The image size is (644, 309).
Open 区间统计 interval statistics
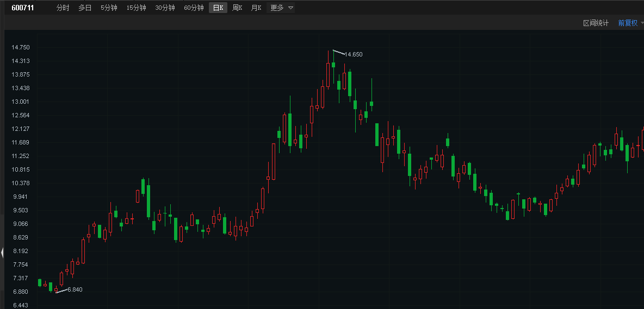596,23
